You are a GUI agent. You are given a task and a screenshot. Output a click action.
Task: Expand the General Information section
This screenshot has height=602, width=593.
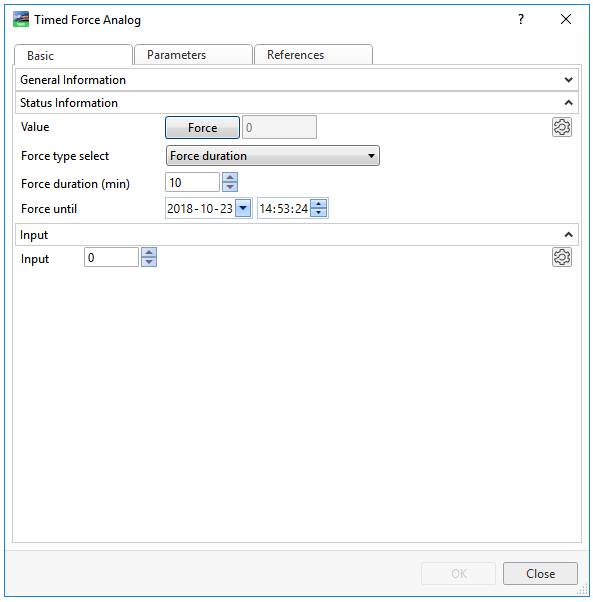[297, 80]
